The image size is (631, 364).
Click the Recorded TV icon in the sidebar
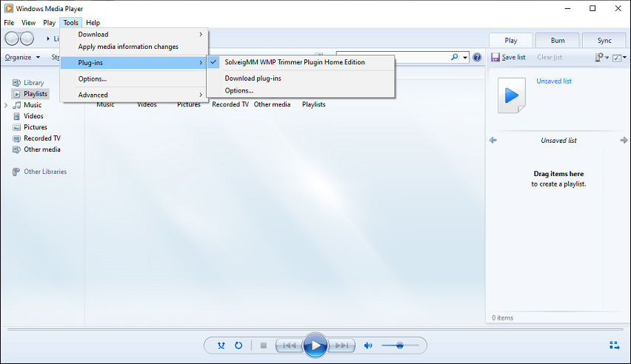(16, 138)
